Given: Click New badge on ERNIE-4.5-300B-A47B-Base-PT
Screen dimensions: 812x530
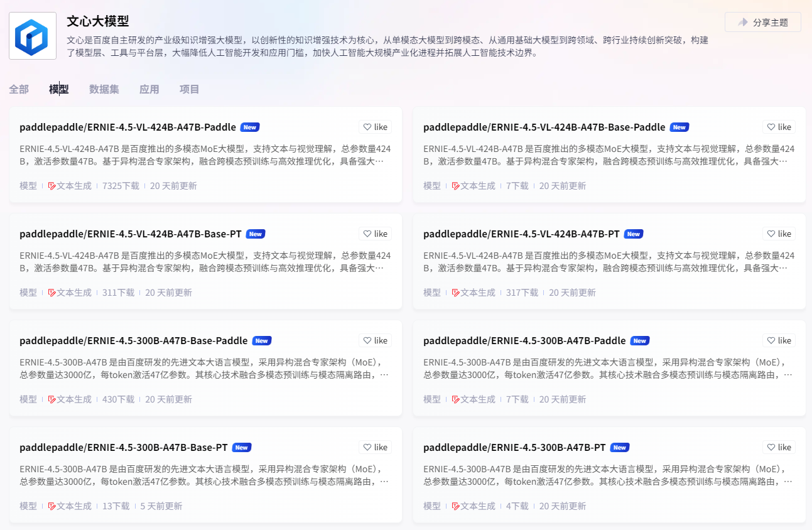Looking at the screenshot, I should click(x=242, y=448).
